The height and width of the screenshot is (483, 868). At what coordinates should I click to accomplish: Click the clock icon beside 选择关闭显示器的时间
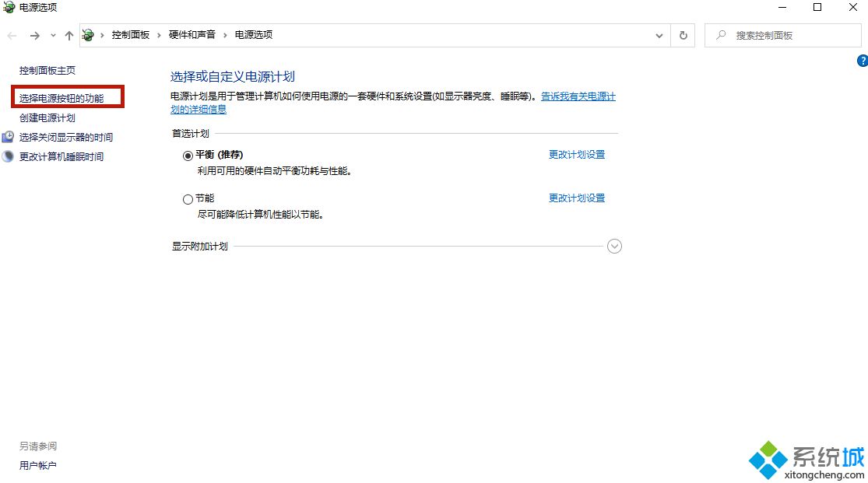coord(9,136)
